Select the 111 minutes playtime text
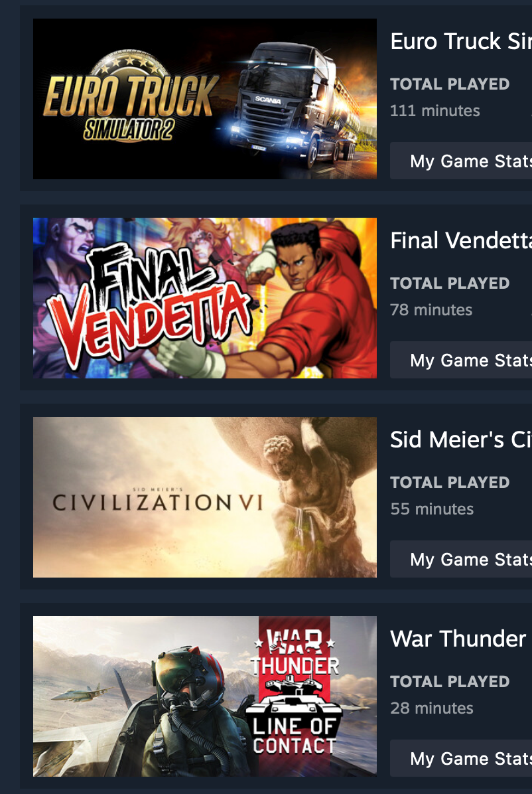Screen dimensions: 532x794 [x=434, y=110]
